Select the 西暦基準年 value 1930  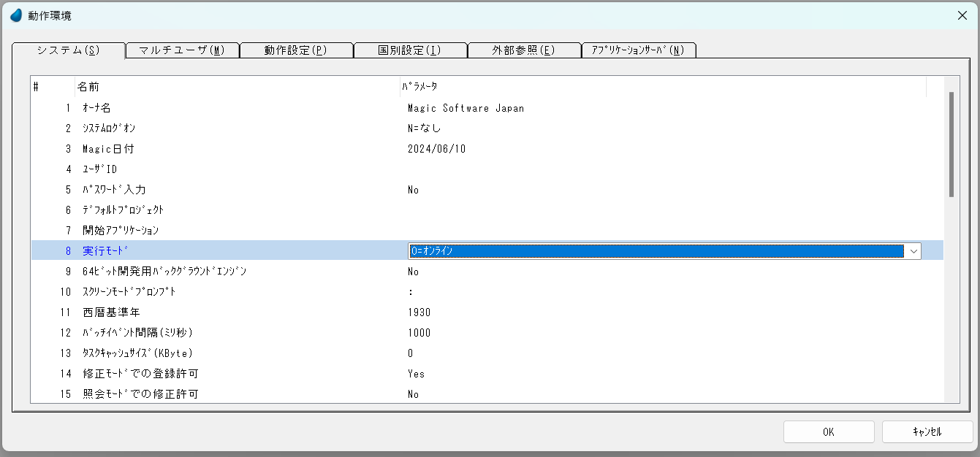(419, 312)
